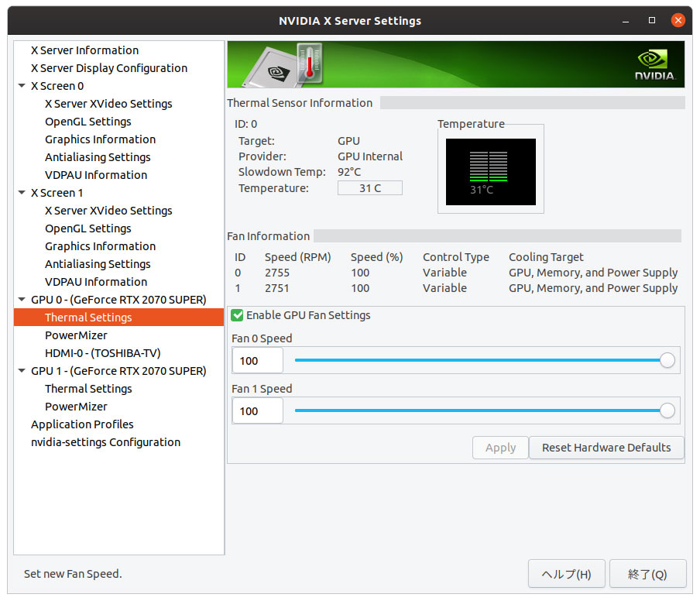The image size is (700, 601).
Task: Click the Apply button
Action: tap(500, 448)
